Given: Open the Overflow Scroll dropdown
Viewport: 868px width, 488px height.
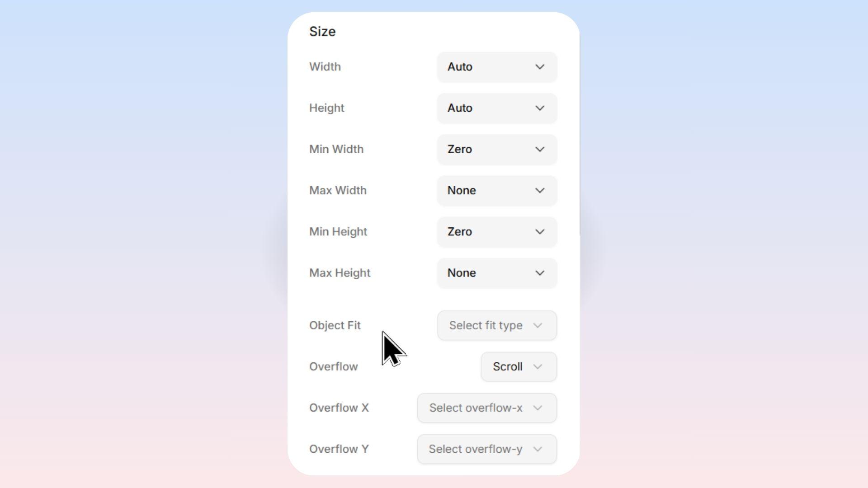Looking at the screenshot, I should [518, 366].
